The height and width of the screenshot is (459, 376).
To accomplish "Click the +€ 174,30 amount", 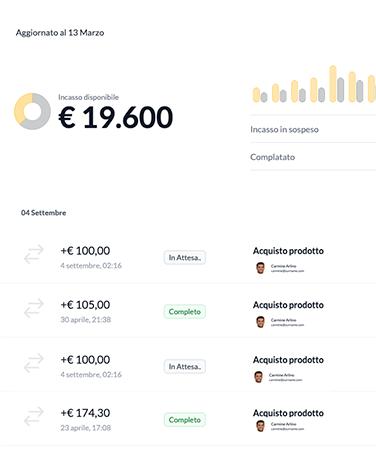I will point(85,413).
